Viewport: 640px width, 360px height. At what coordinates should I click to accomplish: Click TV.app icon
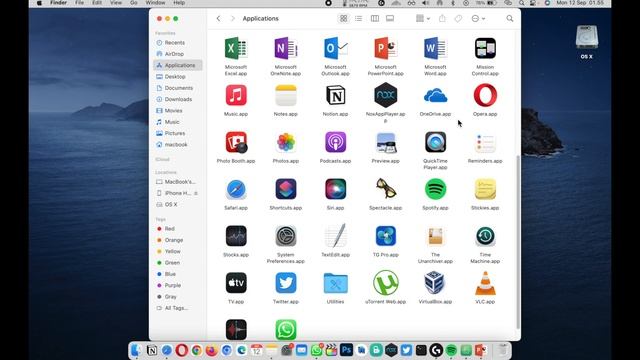(x=236, y=283)
